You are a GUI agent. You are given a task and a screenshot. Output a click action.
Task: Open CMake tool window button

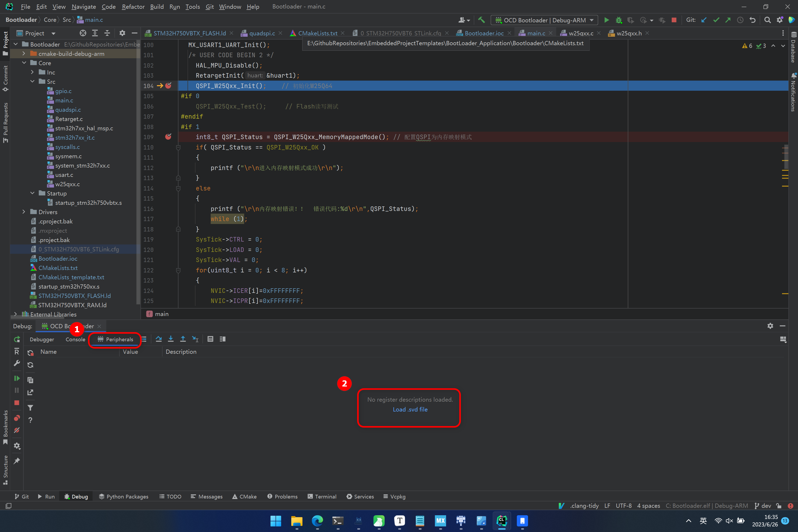(244, 496)
